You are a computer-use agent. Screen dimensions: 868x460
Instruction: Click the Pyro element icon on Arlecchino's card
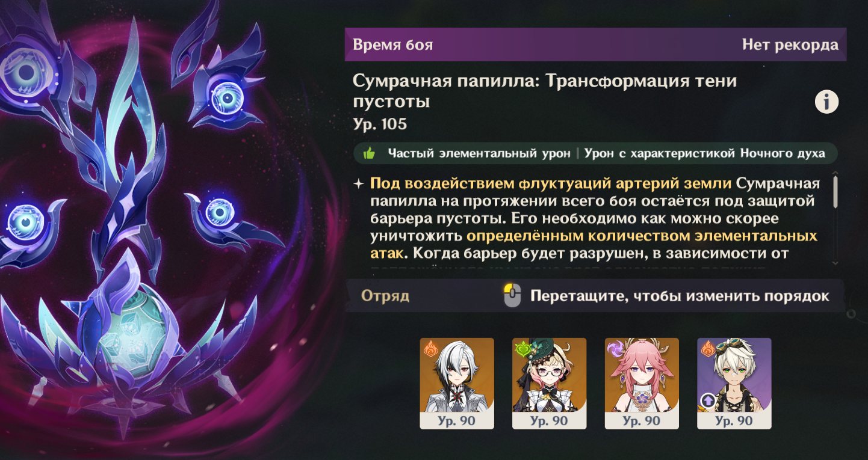click(430, 349)
